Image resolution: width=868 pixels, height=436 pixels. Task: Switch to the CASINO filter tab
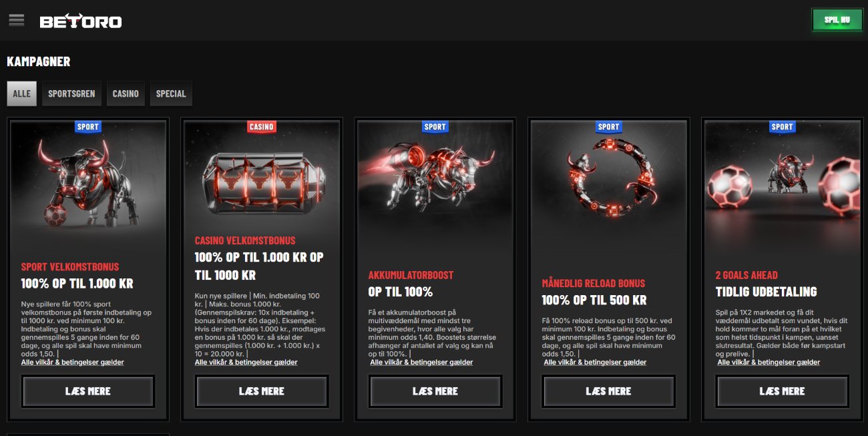click(x=126, y=93)
